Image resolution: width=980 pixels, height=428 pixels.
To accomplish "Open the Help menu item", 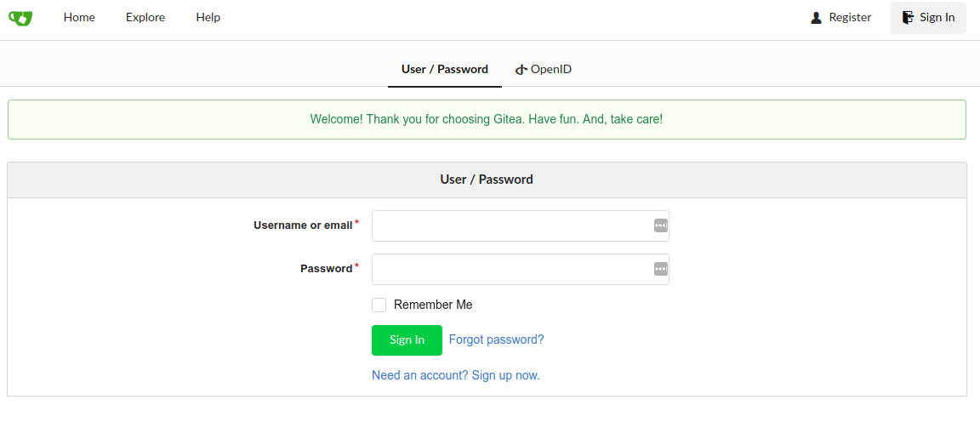I will point(208,17).
